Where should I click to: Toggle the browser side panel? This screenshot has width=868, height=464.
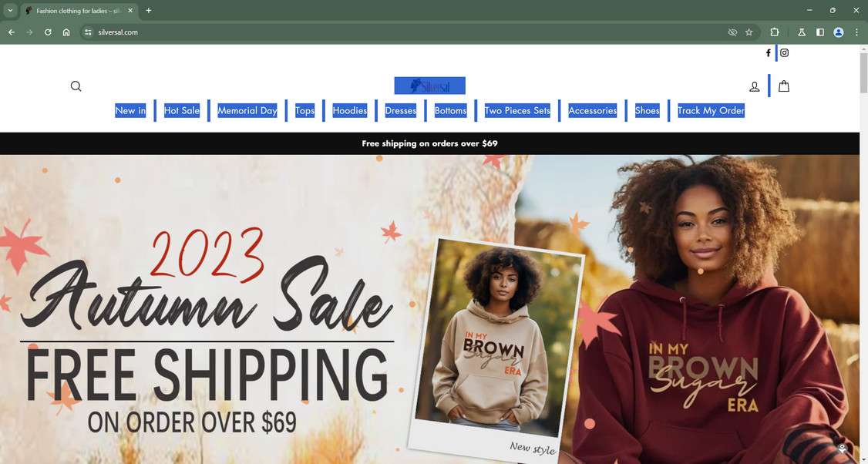[x=820, y=32]
